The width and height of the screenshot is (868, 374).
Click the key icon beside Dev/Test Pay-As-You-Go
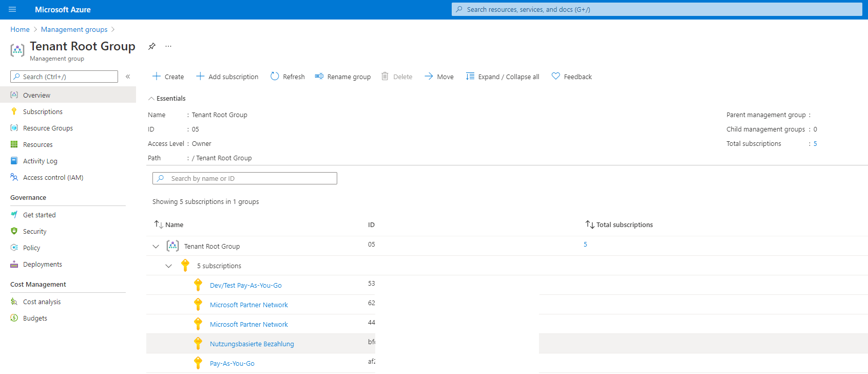pos(198,285)
